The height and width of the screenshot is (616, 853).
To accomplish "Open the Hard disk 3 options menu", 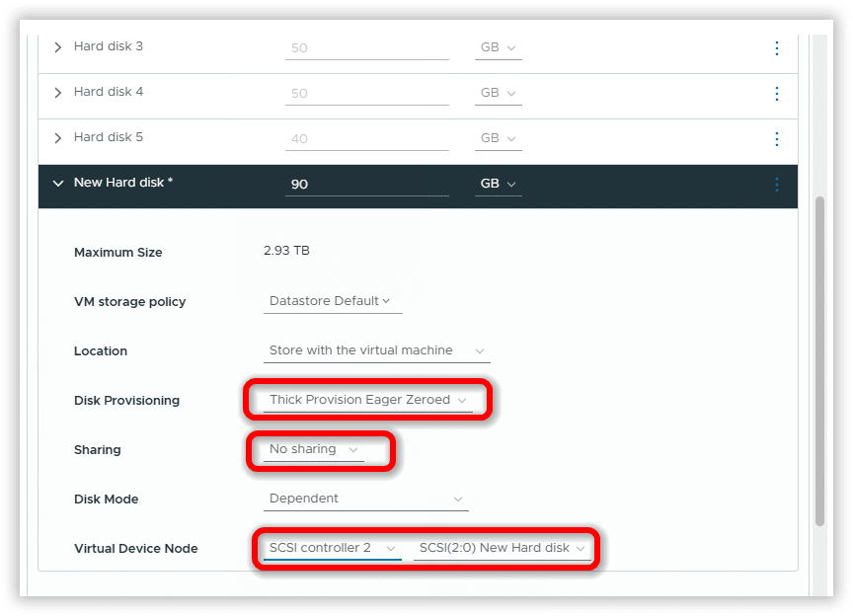I will 777,48.
